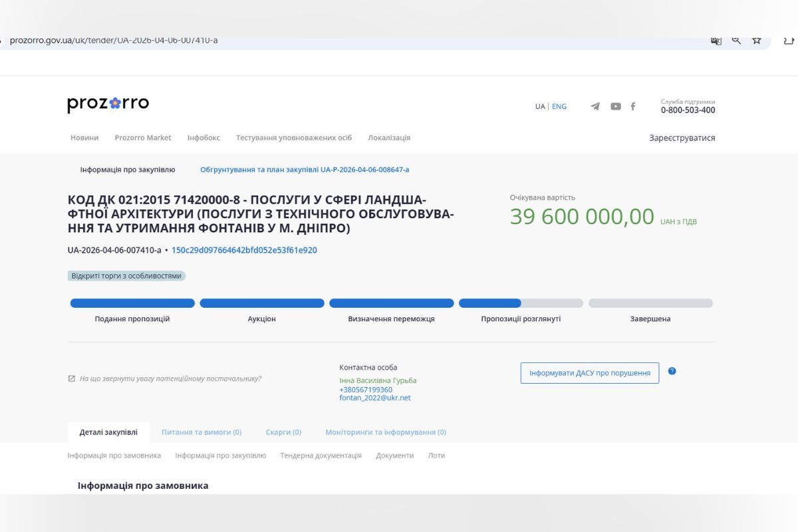This screenshot has width=798, height=532.
Task: Open the Обгрунтування та план закупівлі link
Action: [304, 170]
